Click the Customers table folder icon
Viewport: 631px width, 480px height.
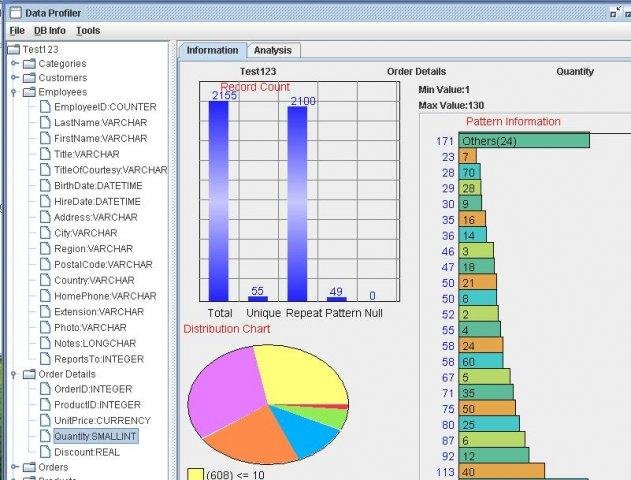(x=29, y=78)
